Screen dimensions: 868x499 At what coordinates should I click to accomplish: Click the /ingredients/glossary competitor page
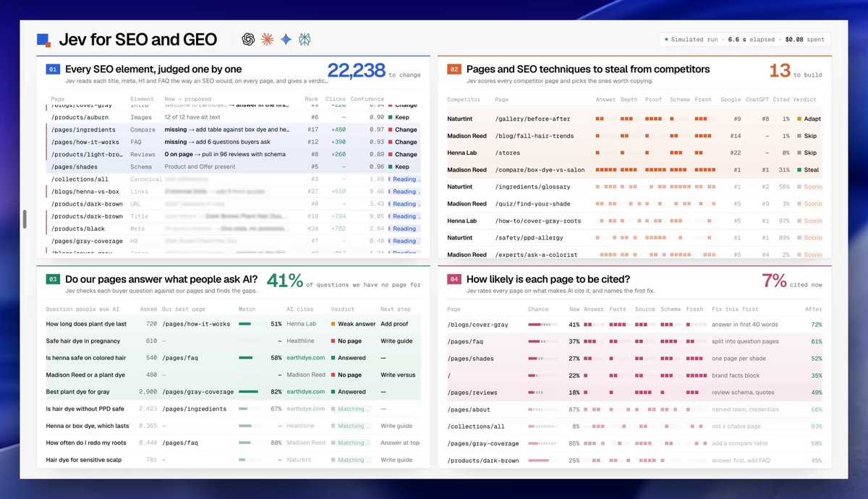[534, 187]
